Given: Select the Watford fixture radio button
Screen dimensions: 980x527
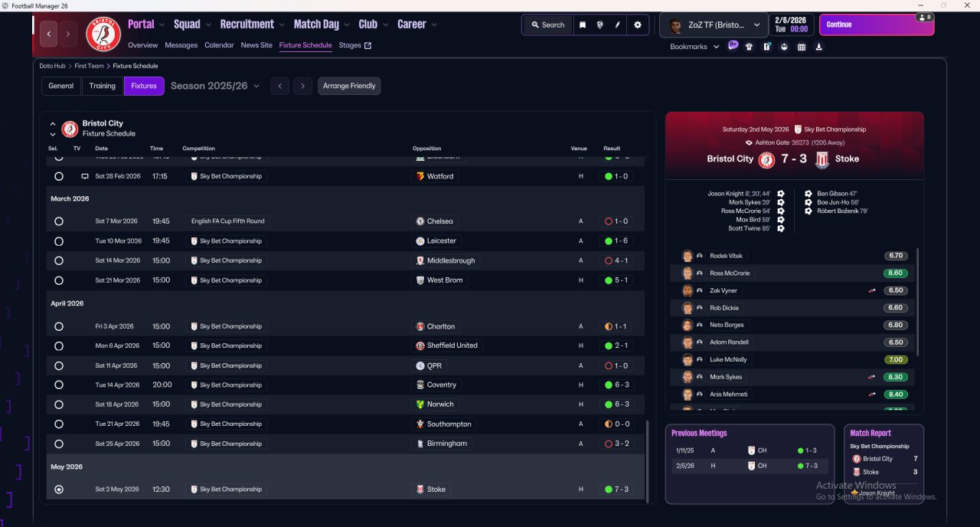Looking at the screenshot, I should point(59,176).
